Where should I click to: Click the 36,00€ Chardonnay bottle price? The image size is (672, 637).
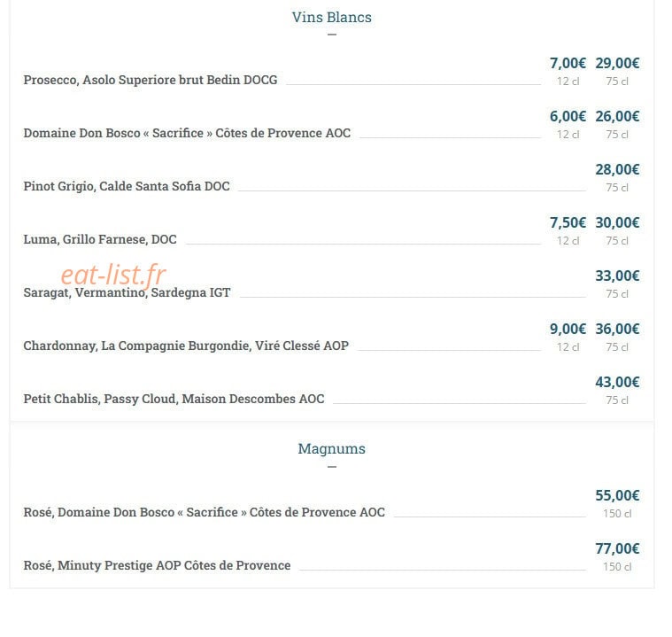(617, 329)
